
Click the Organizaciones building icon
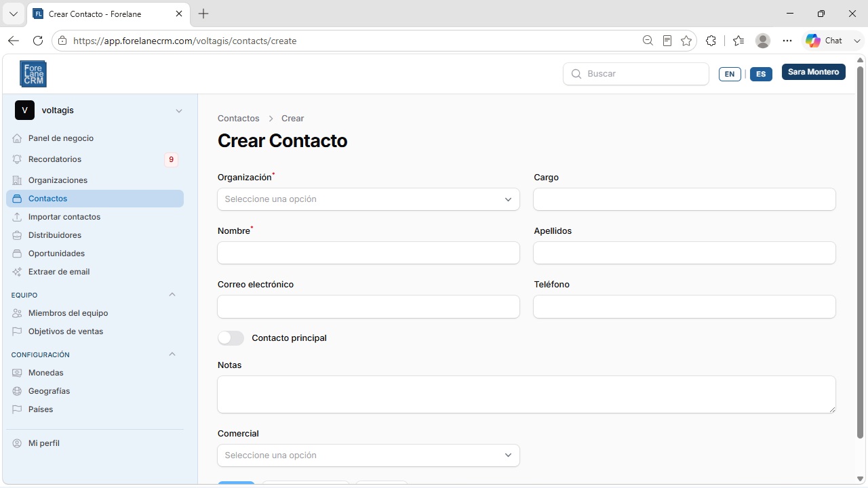click(x=17, y=180)
